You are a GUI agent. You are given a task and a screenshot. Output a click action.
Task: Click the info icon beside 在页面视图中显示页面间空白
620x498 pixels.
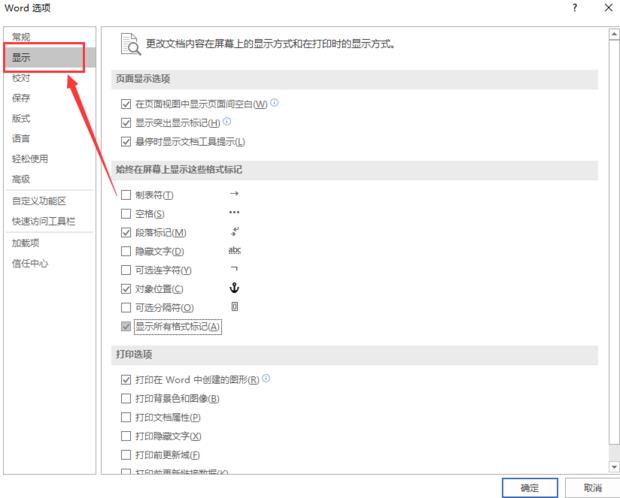pyautogui.click(x=275, y=103)
